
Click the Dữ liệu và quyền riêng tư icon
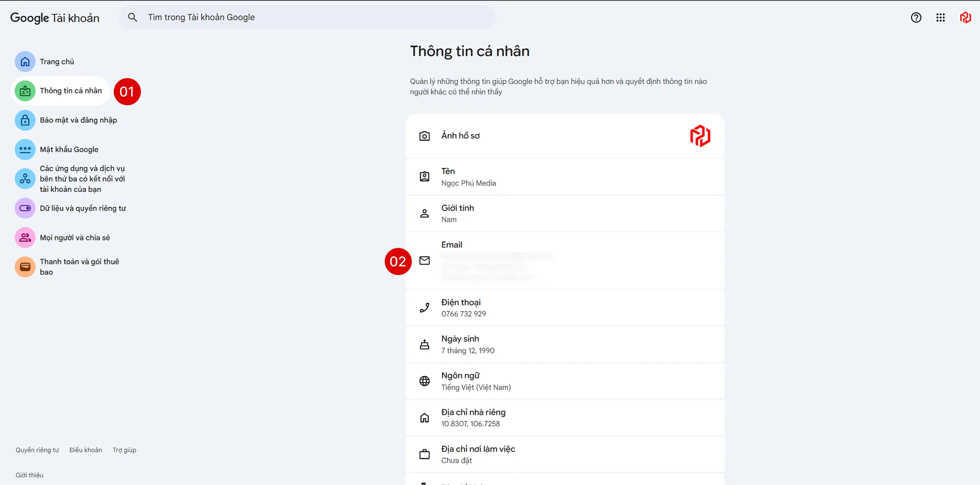tap(25, 208)
